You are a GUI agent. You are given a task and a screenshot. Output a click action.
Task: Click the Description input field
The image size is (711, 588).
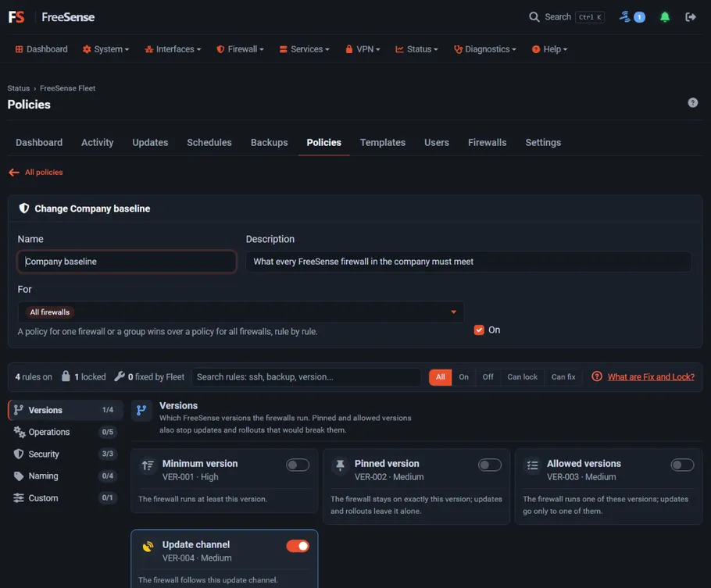pos(469,262)
